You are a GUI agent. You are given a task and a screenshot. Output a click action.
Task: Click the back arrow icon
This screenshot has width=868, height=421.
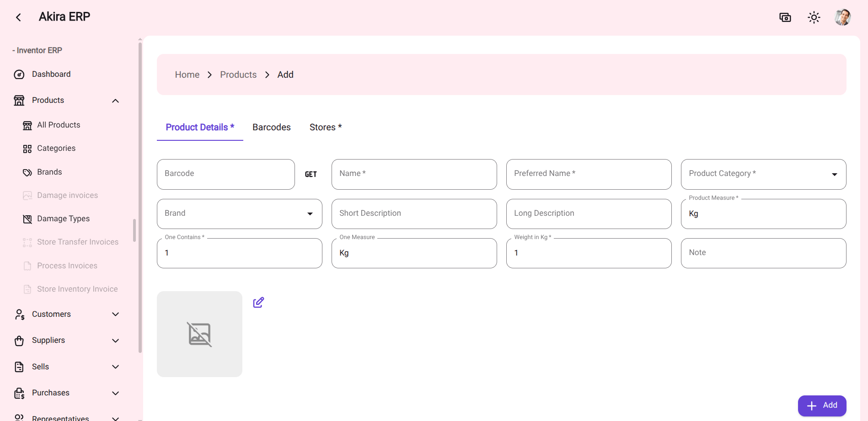18,17
